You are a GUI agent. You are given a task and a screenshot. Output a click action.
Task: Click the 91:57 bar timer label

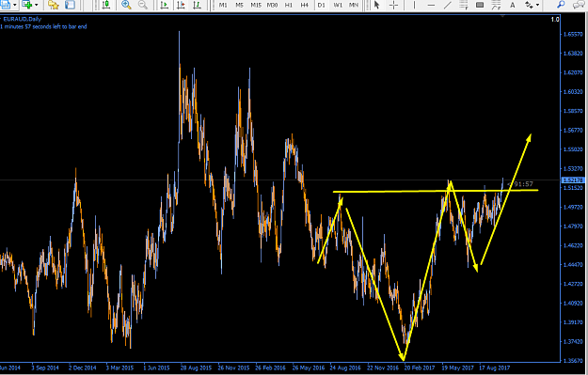click(523, 184)
